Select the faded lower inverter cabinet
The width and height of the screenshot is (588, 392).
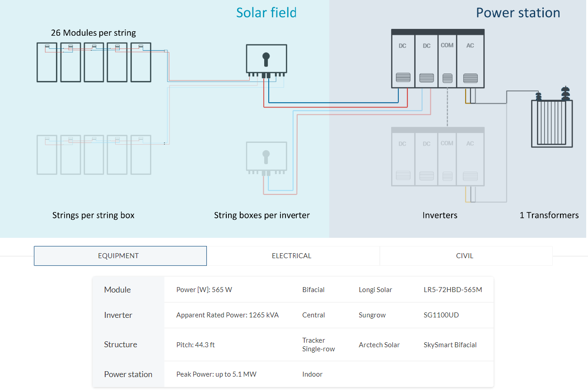coord(438,157)
